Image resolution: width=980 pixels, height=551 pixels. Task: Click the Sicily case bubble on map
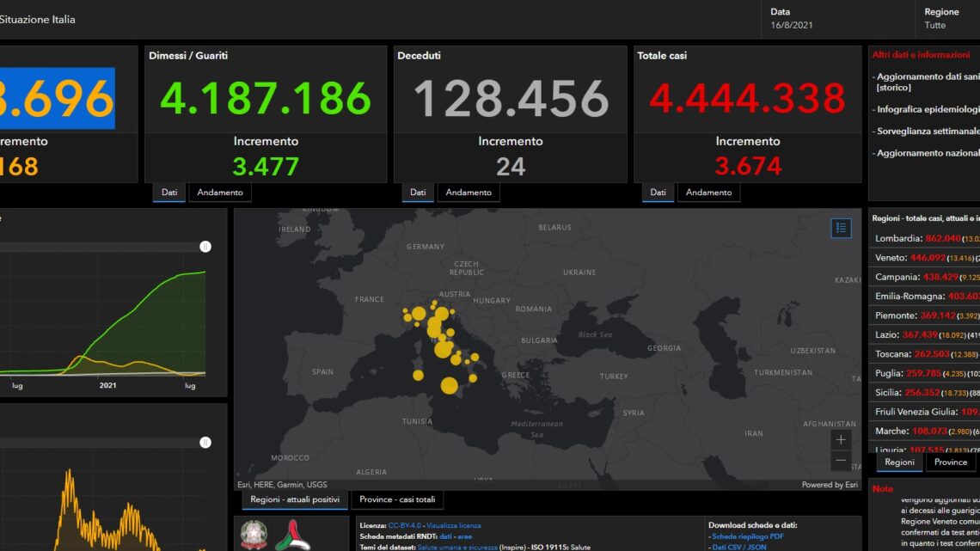tap(449, 385)
